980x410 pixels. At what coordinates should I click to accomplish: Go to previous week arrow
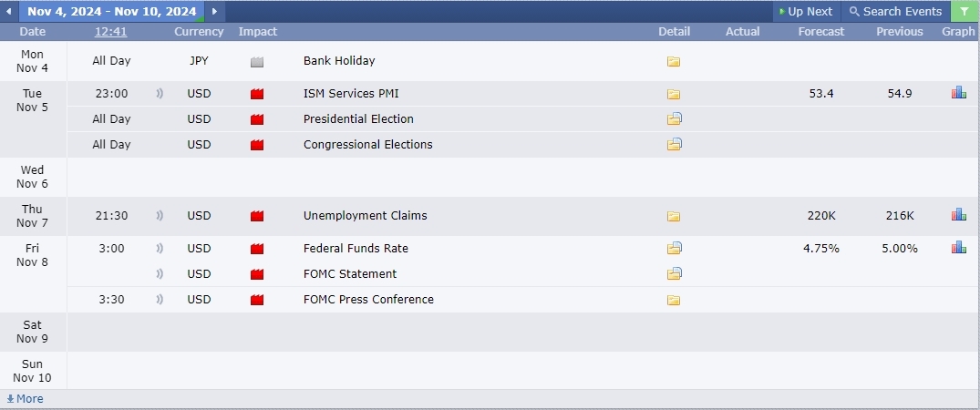click(x=8, y=11)
